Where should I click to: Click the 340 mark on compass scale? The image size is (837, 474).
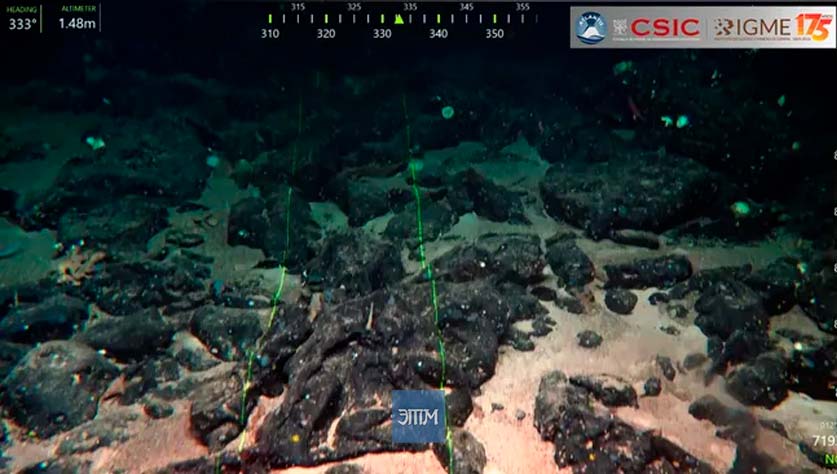(x=438, y=34)
